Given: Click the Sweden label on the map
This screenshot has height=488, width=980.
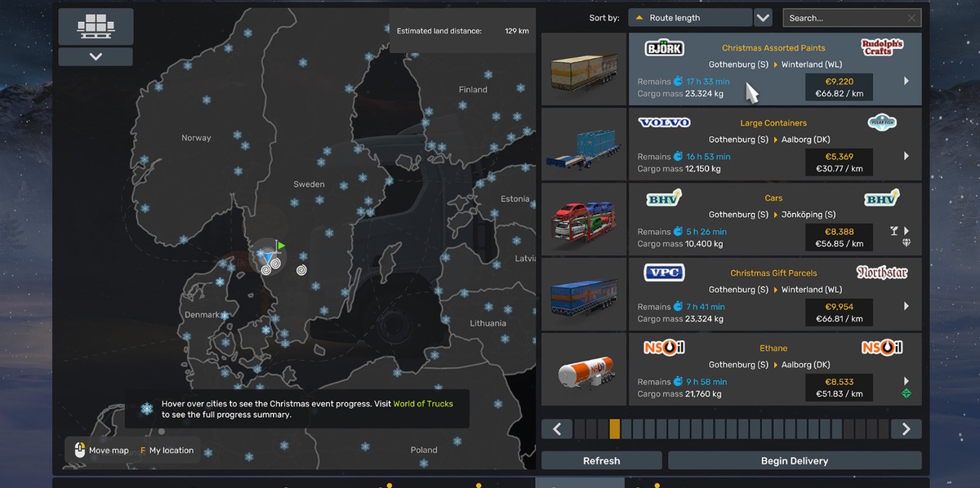Looking at the screenshot, I should click(x=309, y=184).
